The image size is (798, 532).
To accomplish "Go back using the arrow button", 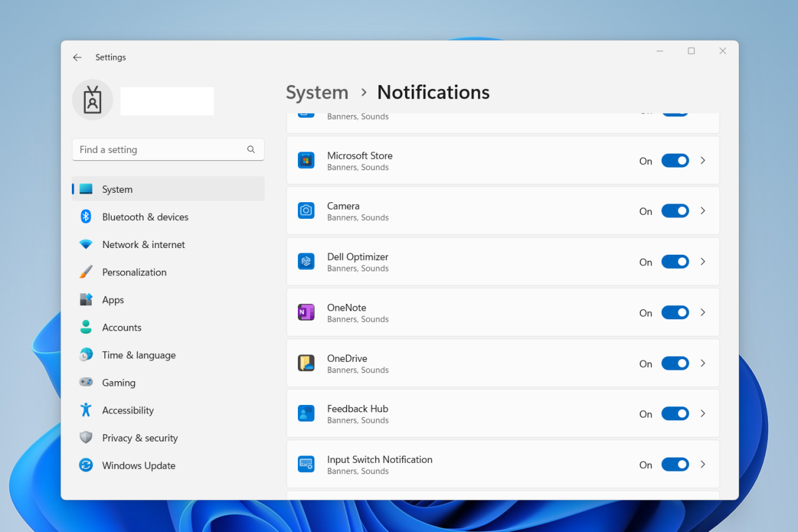I will pyautogui.click(x=77, y=57).
